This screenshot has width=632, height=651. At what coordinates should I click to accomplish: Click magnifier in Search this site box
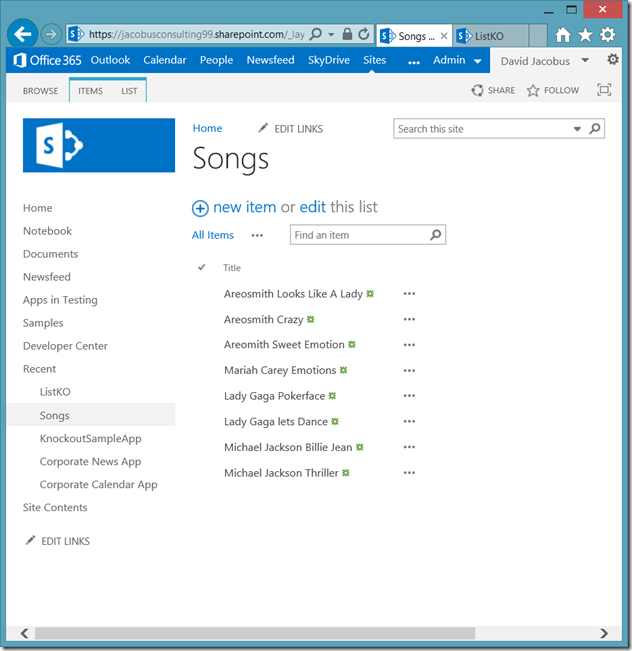(x=595, y=129)
